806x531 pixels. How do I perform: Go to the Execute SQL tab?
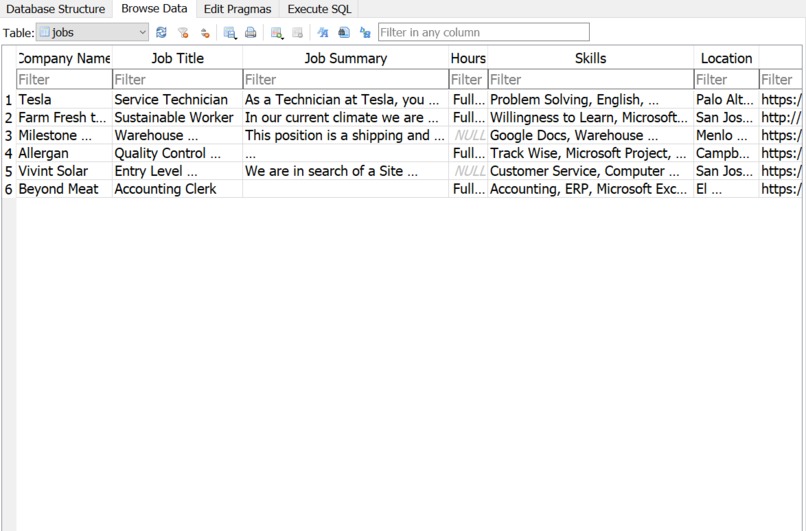(319, 9)
